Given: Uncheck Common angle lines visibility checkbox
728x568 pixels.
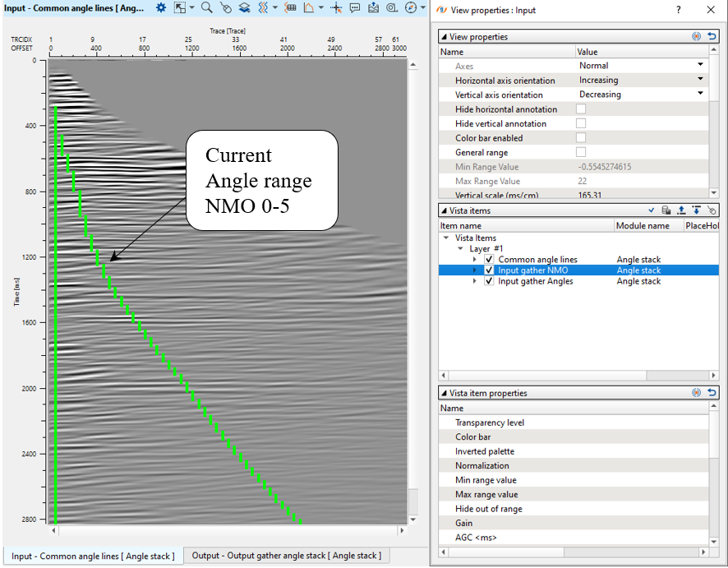Looking at the screenshot, I should [489, 260].
